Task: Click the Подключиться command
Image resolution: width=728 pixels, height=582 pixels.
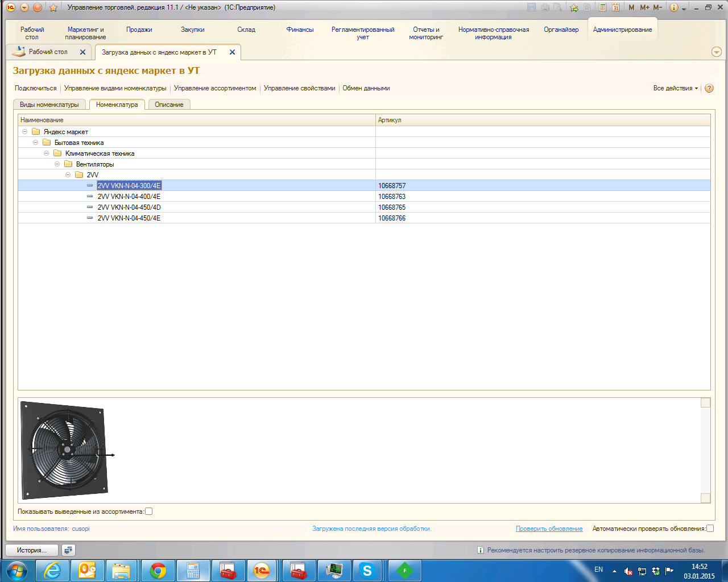Action: click(36, 88)
